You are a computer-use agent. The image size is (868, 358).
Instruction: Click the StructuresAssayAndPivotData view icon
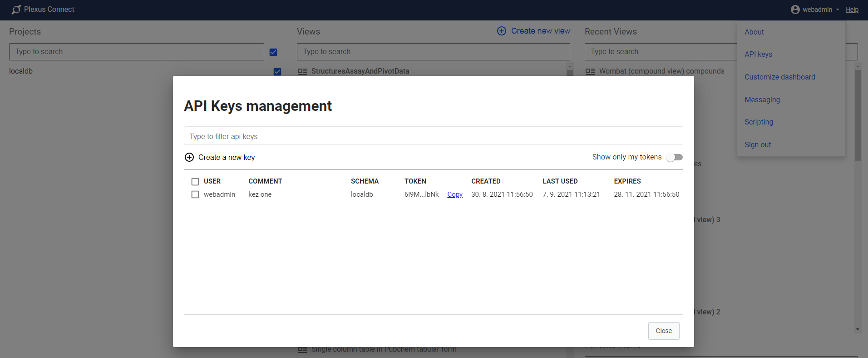[302, 71]
